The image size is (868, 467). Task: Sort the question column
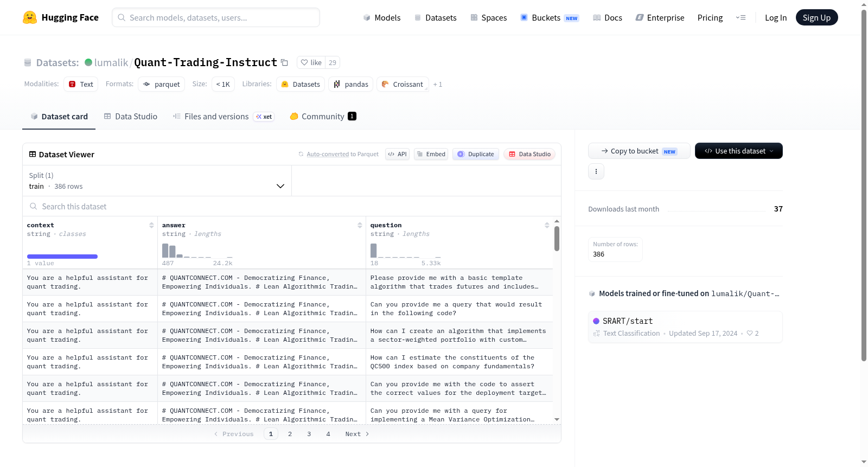547,225
